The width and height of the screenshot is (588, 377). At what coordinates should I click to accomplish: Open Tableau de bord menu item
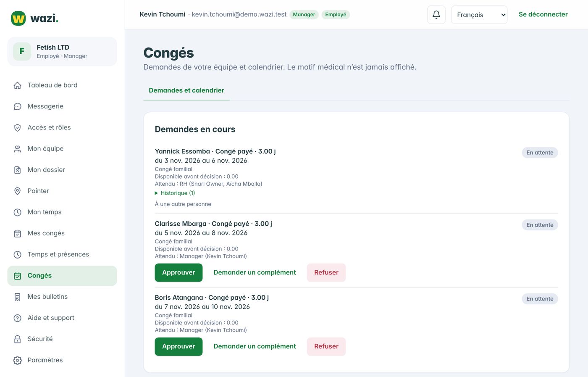[x=62, y=85]
